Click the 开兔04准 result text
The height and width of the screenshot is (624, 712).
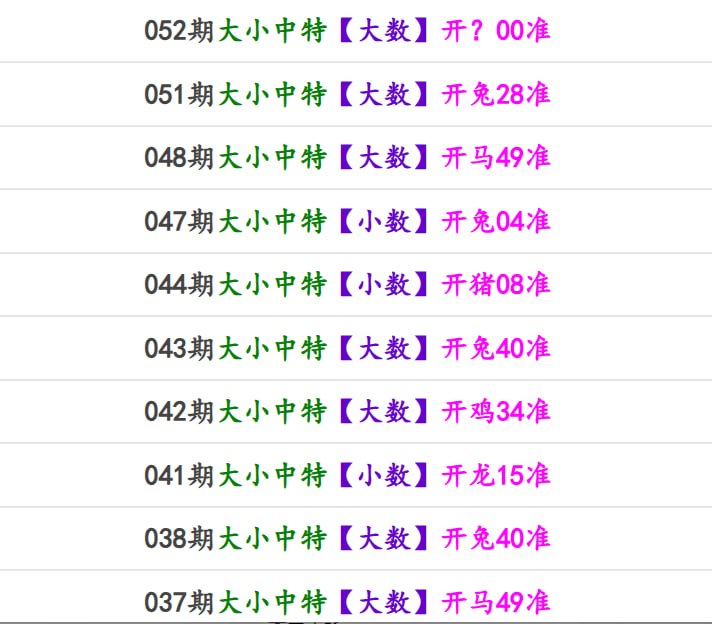coord(496,221)
